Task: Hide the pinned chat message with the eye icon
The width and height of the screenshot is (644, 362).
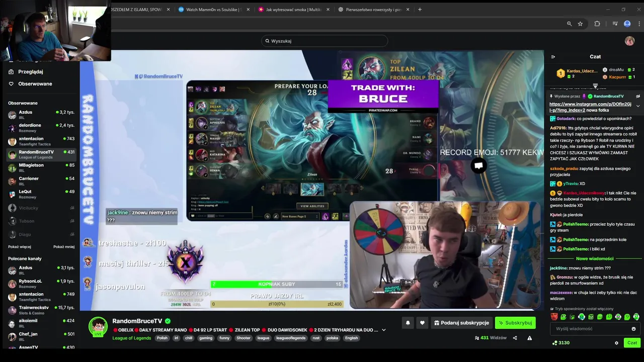Action: [638, 96]
